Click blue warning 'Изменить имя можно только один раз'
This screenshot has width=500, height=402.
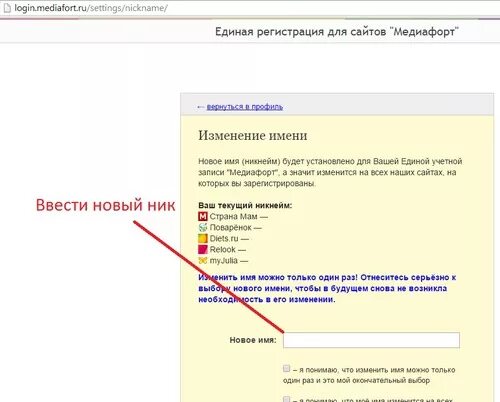327,288
